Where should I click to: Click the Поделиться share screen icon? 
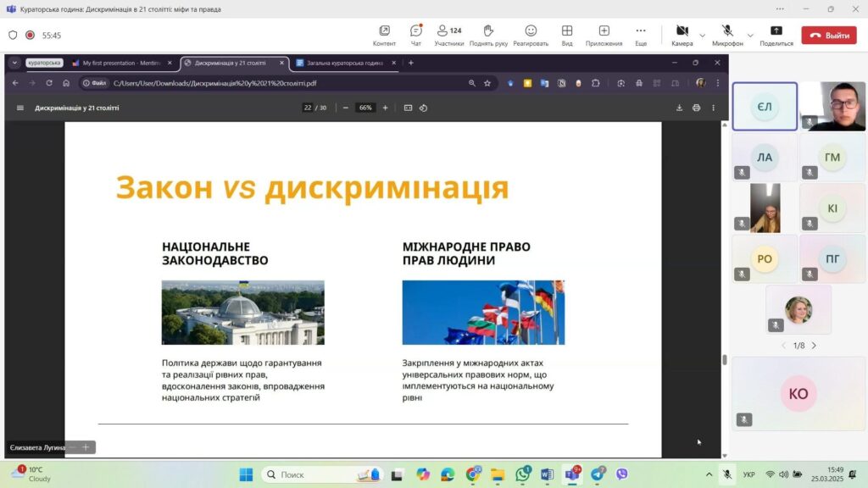(x=776, y=35)
